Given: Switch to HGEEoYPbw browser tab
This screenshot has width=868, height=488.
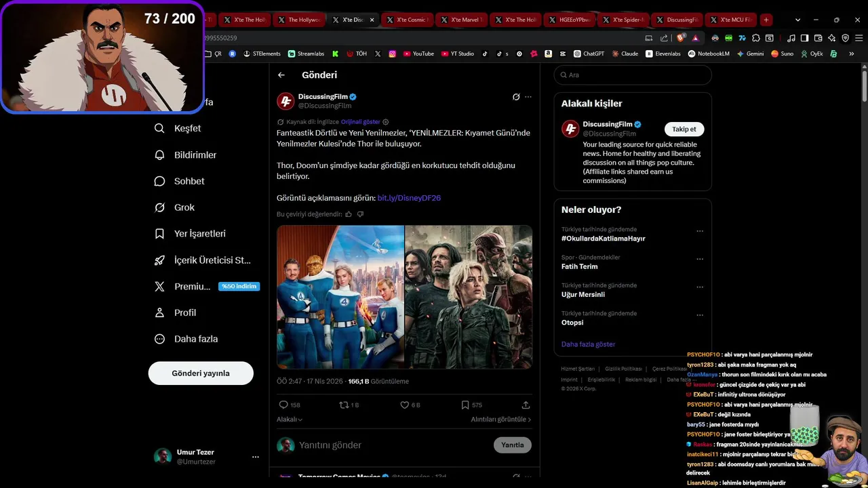Looking at the screenshot, I should click(x=570, y=20).
